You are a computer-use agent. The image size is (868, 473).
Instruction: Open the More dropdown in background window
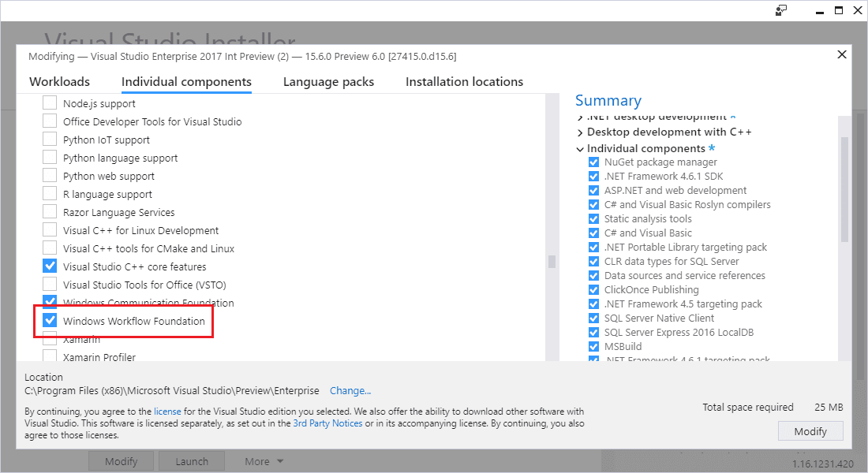(x=264, y=461)
